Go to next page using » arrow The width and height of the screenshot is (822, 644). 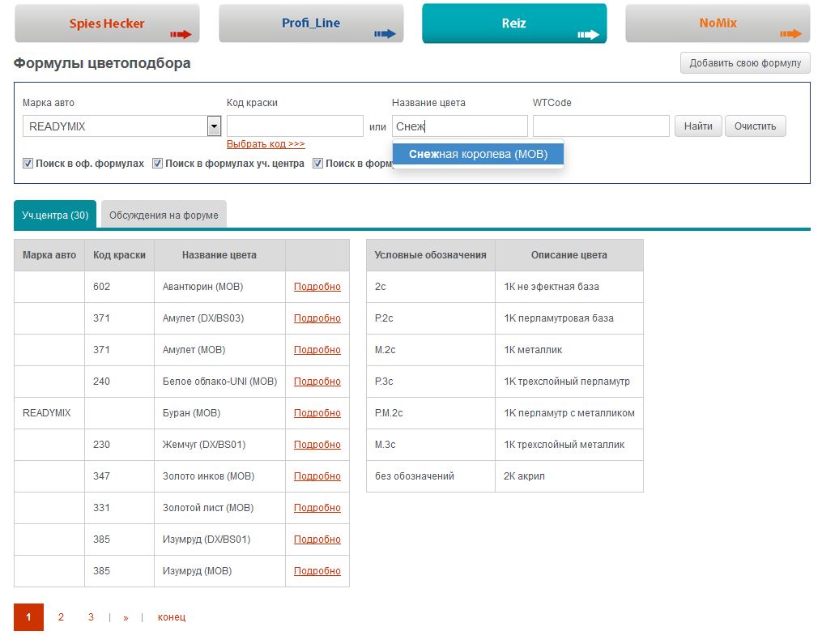click(126, 618)
